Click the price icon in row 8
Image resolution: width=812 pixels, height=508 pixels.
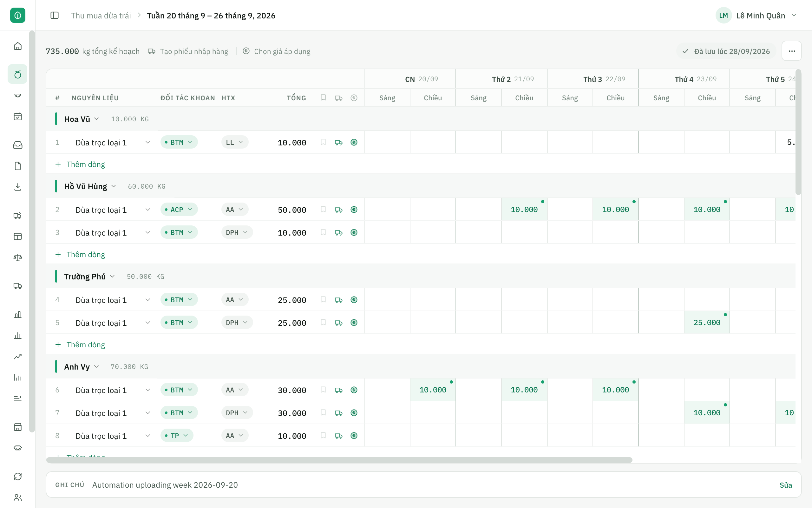coord(354,436)
